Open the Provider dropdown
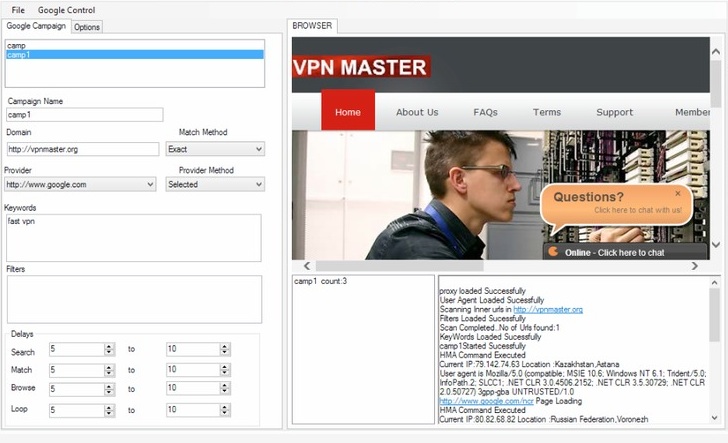Image resolution: width=728 pixels, height=443 pixels. click(80, 184)
